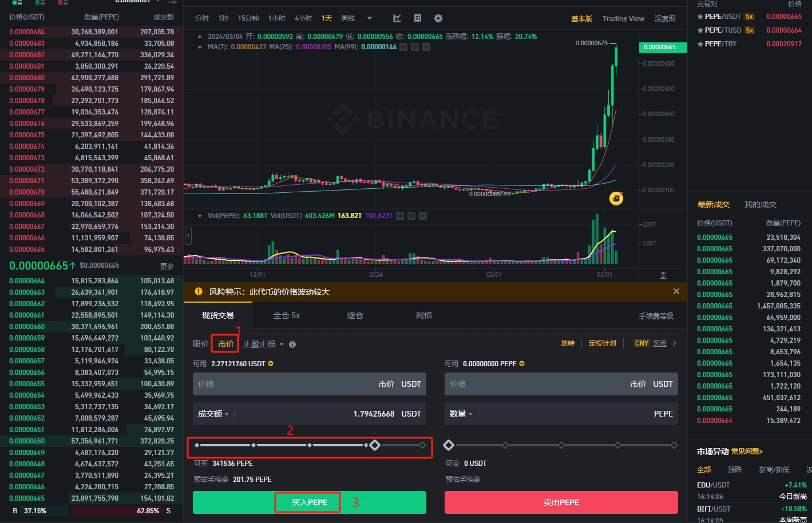Click the CNY 买币 link
The image size is (812, 523).
coord(650,343)
